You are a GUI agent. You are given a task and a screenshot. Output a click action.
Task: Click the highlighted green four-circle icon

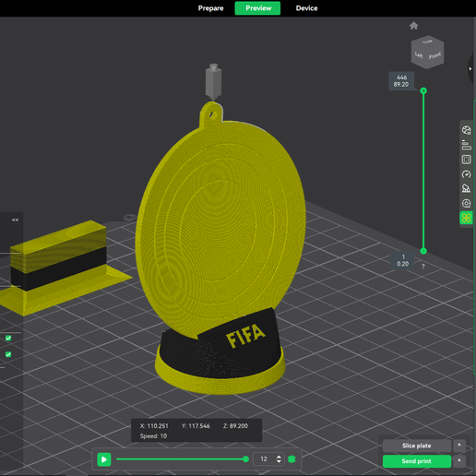click(x=466, y=218)
